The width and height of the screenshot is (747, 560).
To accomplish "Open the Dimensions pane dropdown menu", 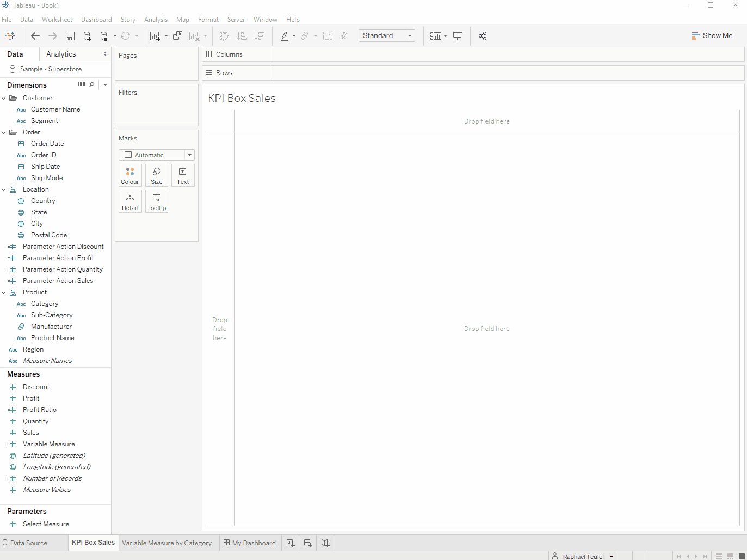I will pyautogui.click(x=105, y=85).
